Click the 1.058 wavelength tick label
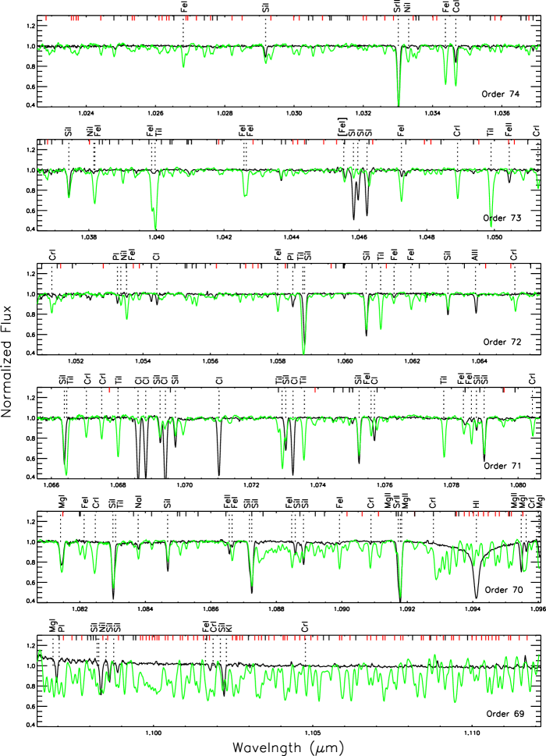Image resolution: width=546 pixels, height=756 pixels. click(x=278, y=361)
